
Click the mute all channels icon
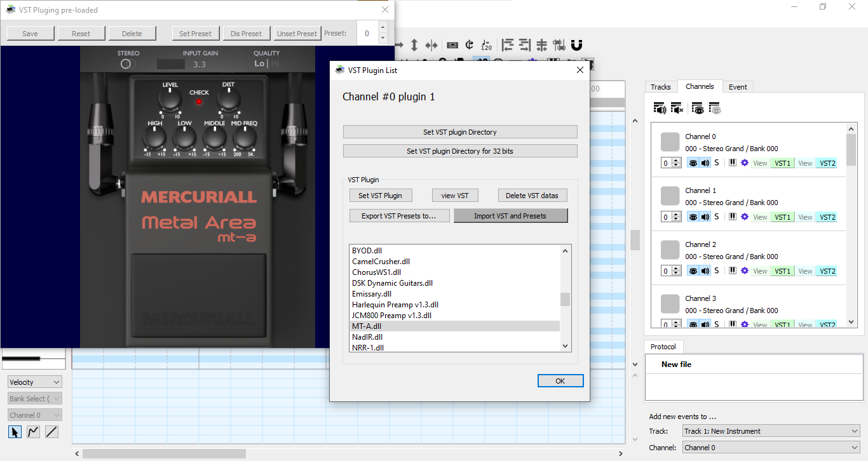677,109
